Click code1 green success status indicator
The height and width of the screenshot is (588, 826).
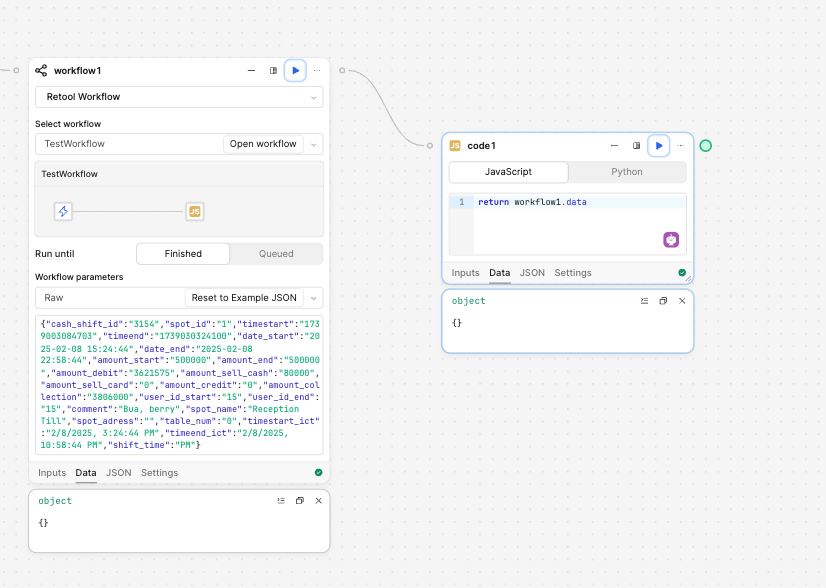point(682,273)
